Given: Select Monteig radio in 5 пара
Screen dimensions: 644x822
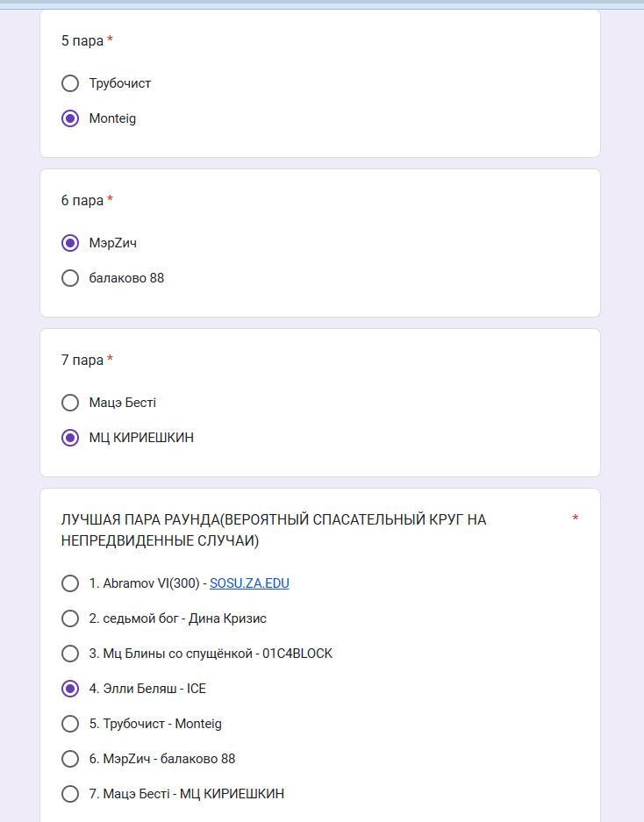Looking at the screenshot, I should [70, 118].
